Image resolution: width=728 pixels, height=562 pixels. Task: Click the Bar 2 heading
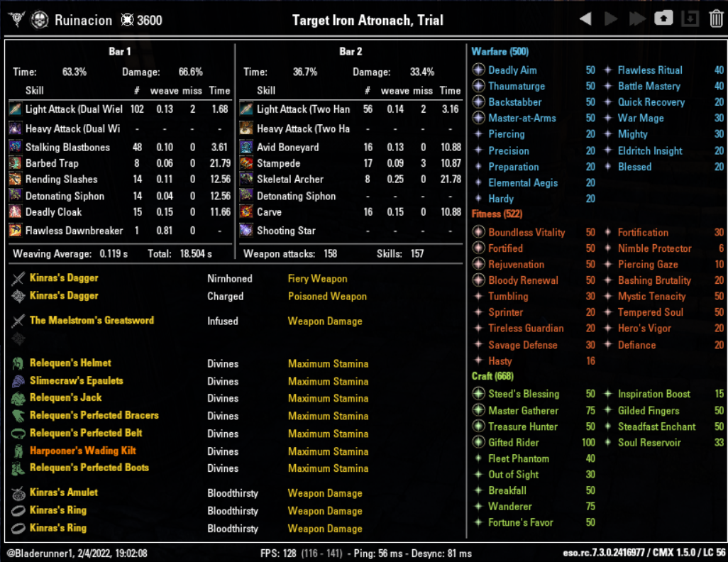coord(351,52)
